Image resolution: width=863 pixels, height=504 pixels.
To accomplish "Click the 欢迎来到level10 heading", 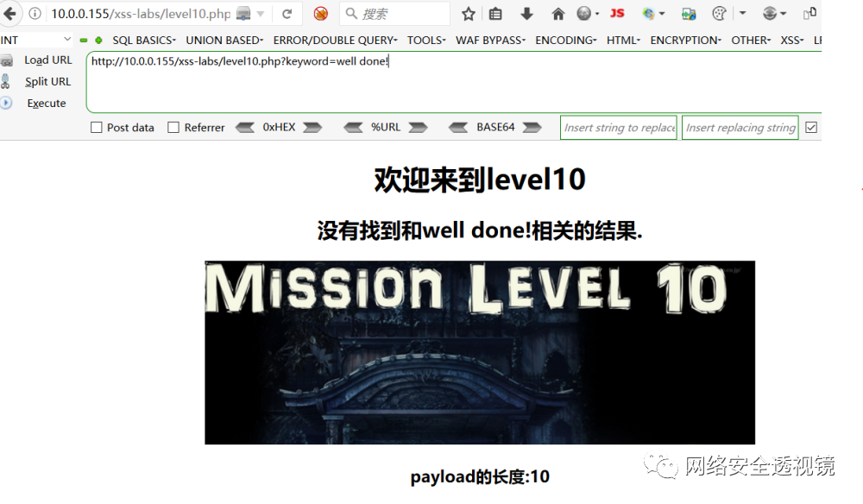I will click(x=480, y=180).
